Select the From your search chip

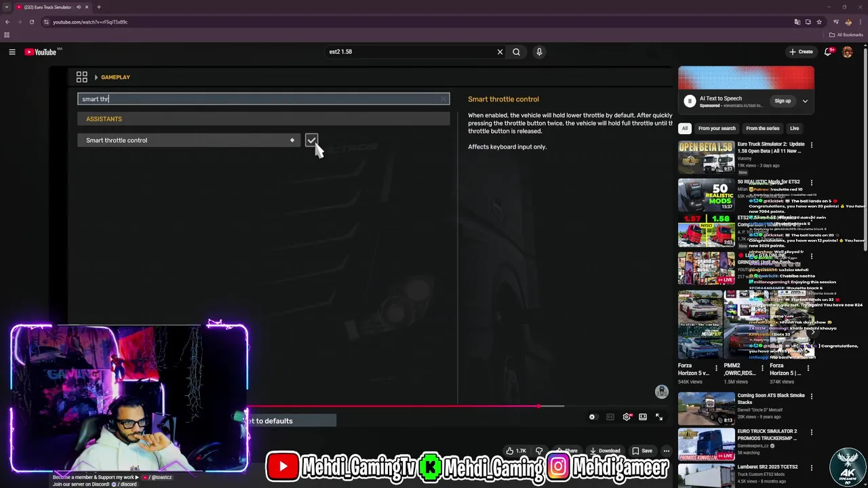click(717, 128)
